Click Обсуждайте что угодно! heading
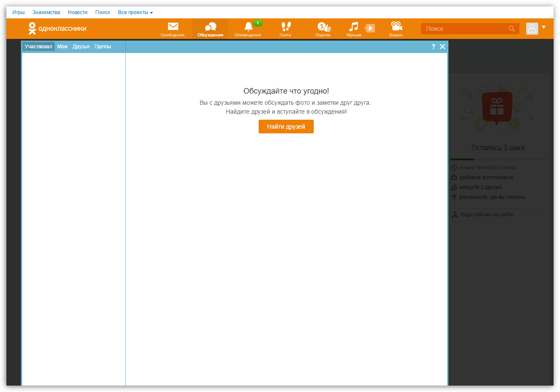 [286, 91]
